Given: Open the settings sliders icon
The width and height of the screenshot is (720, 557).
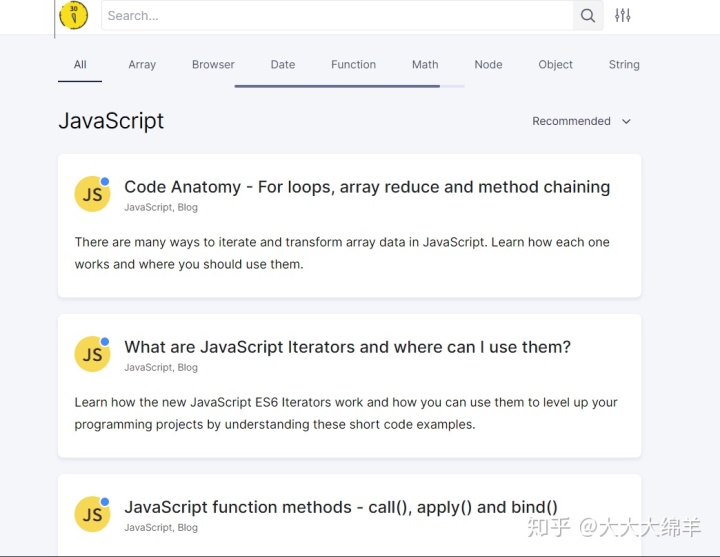Looking at the screenshot, I should pos(623,15).
